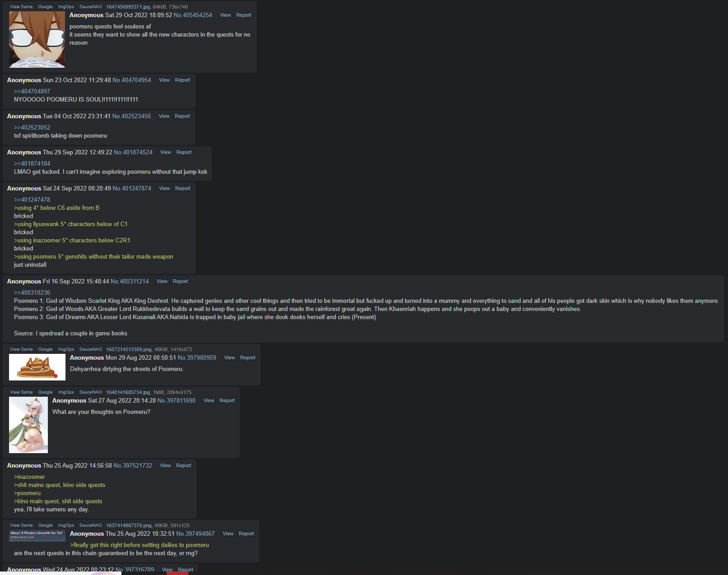Click SauceNAO for 1647456993371.jpg
The width and height of the screenshot is (728, 575).
tap(90, 7)
